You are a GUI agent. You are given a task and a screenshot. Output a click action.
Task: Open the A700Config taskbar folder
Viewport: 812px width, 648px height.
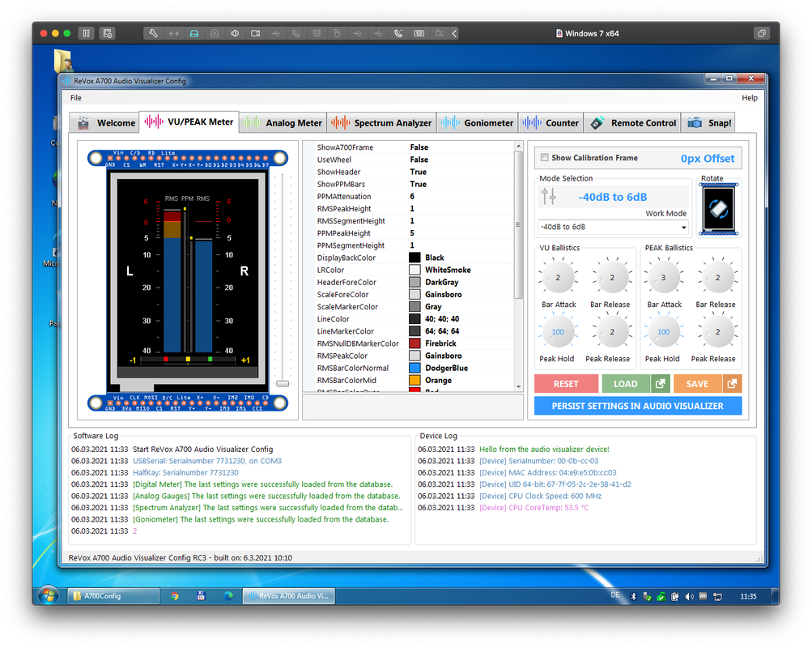coord(113,596)
